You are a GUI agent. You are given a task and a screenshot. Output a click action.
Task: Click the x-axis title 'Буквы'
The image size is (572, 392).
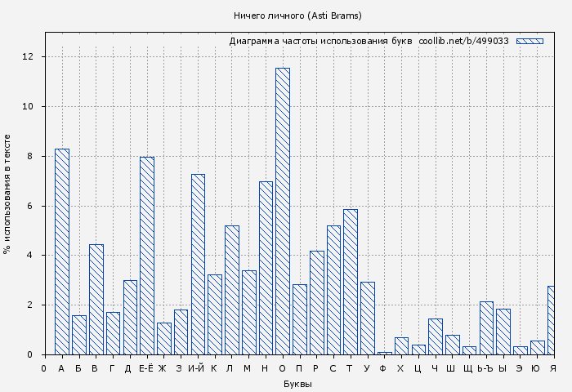click(x=297, y=384)
